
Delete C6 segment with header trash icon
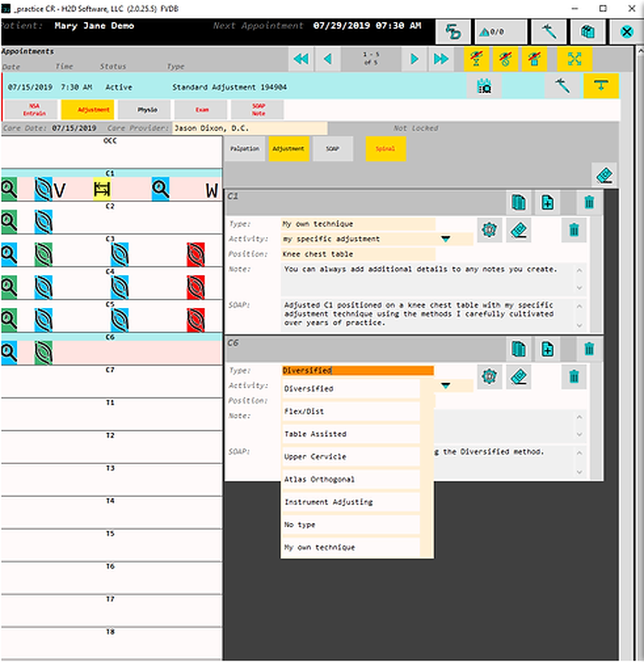(x=589, y=350)
